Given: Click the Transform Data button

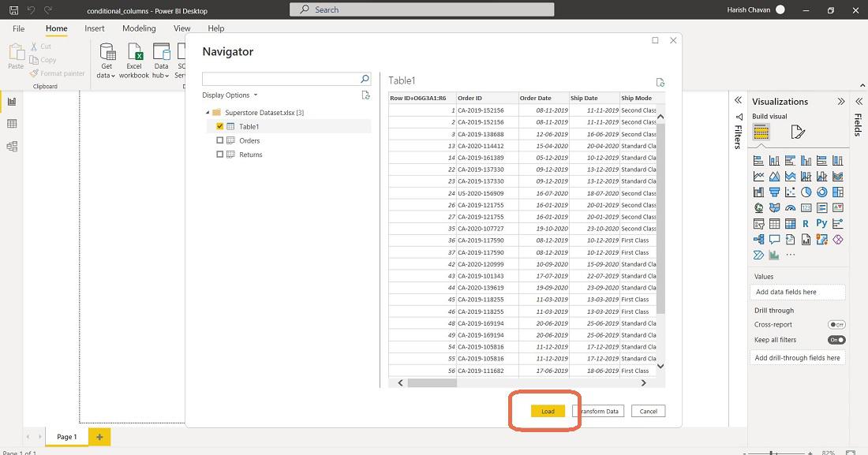Looking at the screenshot, I should [x=598, y=412].
